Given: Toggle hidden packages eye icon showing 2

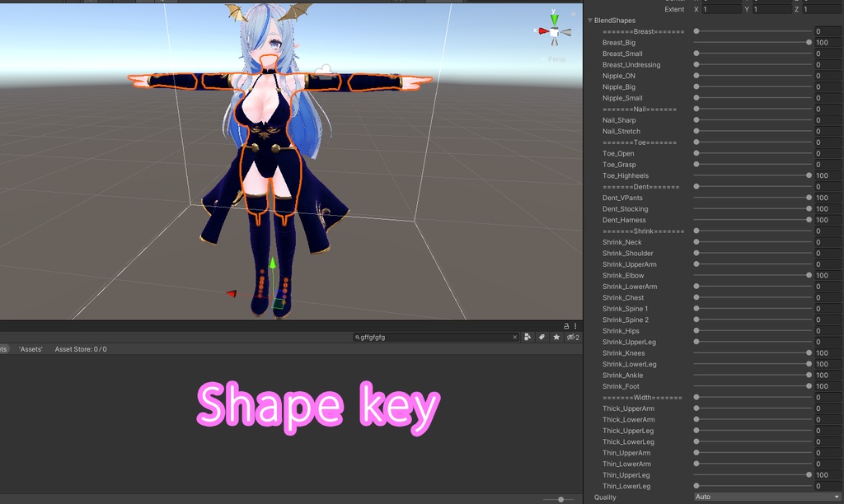Looking at the screenshot, I should pyautogui.click(x=573, y=338).
